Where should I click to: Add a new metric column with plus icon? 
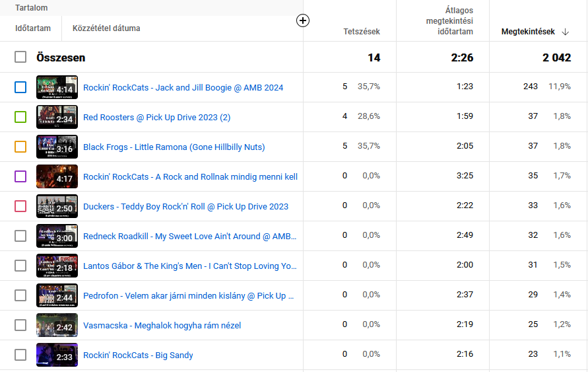click(x=303, y=20)
